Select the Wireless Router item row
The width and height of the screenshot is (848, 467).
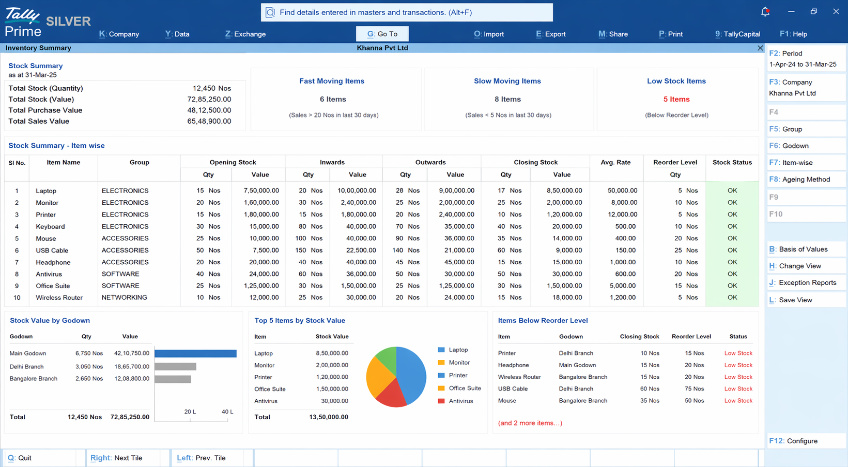coord(59,298)
